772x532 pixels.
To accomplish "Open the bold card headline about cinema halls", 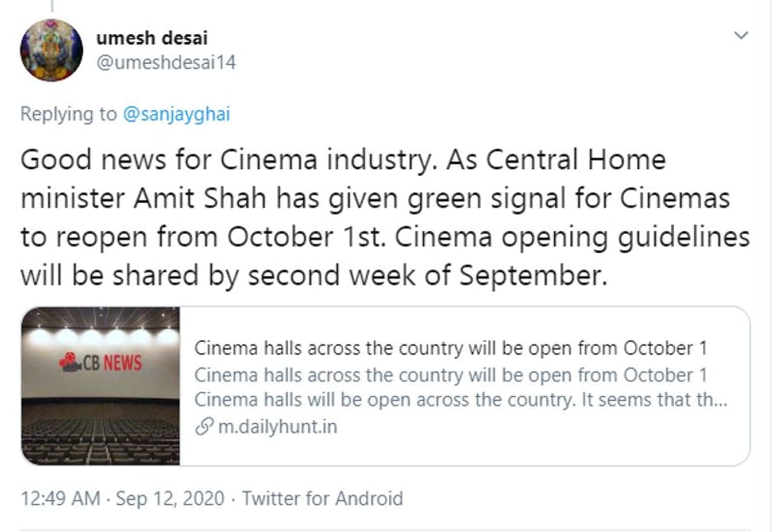I will tap(450, 348).
